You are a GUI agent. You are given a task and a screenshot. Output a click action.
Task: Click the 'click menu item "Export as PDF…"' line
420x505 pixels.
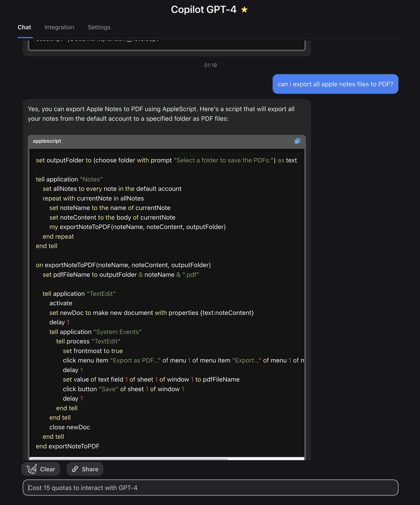tap(183, 361)
